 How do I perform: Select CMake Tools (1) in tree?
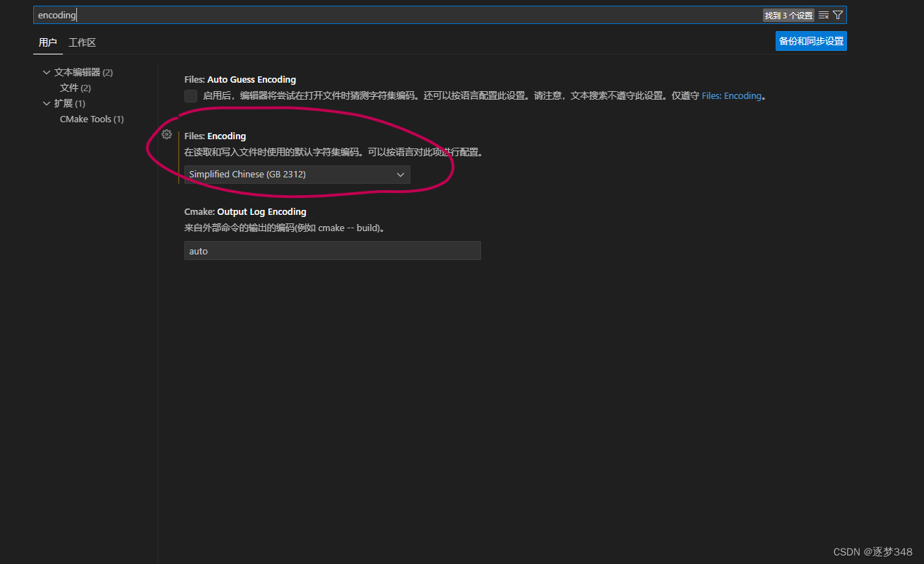tap(92, 119)
